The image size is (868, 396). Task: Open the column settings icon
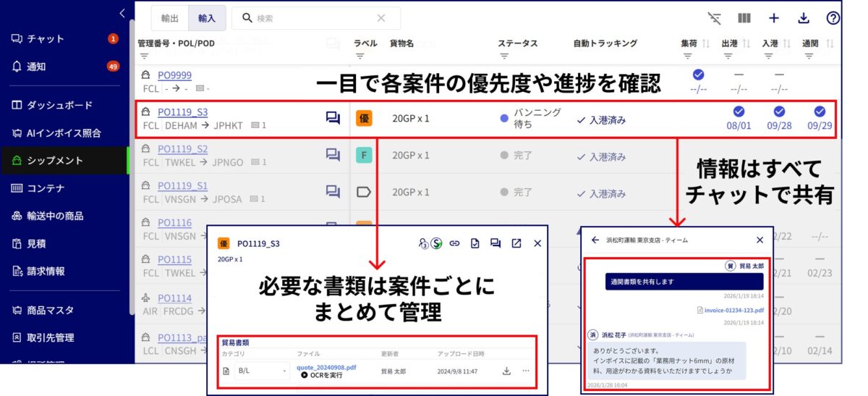744,18
